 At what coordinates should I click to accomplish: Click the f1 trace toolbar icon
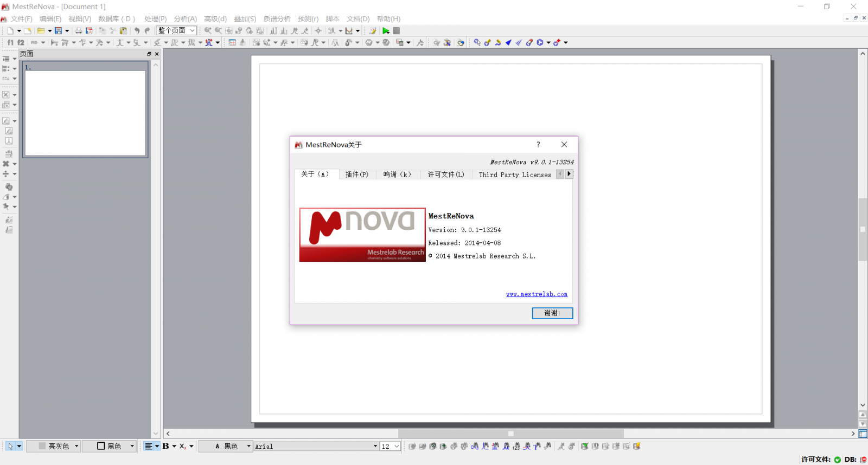pyautogui.click(x=10, y=42)
